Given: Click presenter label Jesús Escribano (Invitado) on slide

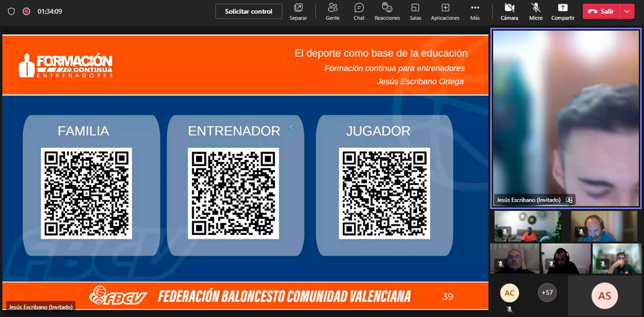Looking at the screenshot, I should point(41,306).
